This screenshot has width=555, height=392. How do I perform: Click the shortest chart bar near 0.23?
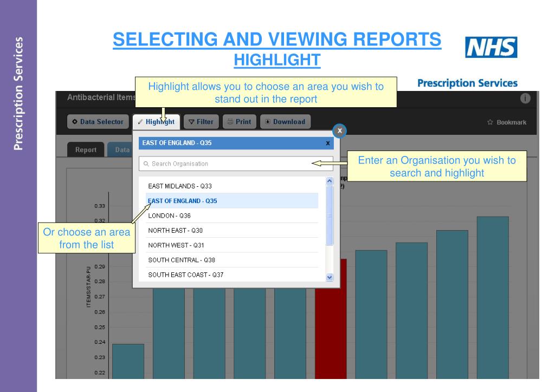[128, 361]
